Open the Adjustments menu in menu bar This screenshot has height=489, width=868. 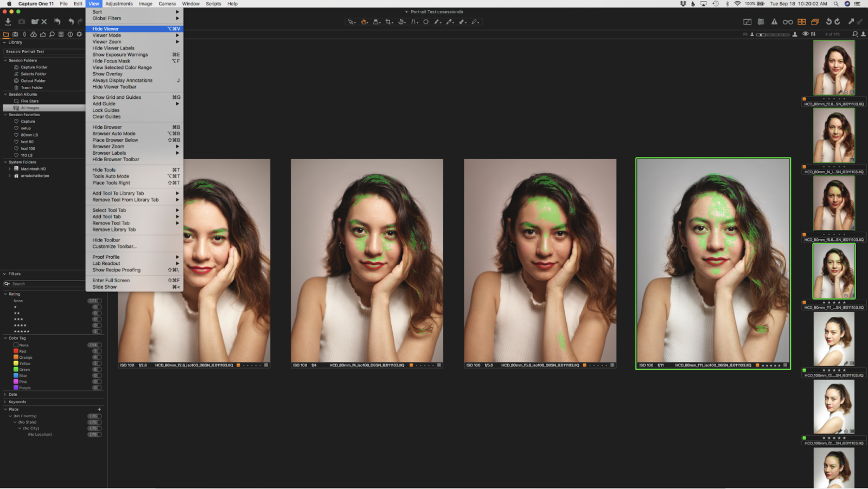pos(119,4)
